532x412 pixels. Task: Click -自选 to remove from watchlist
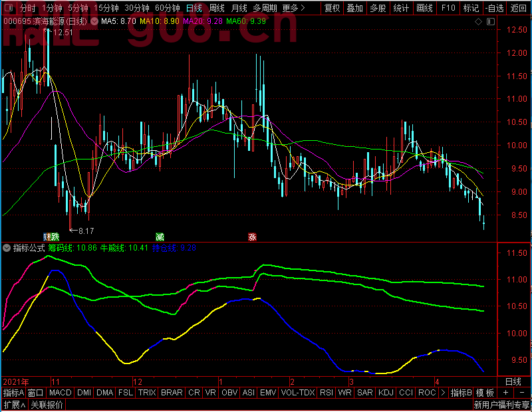pos(494,8)
